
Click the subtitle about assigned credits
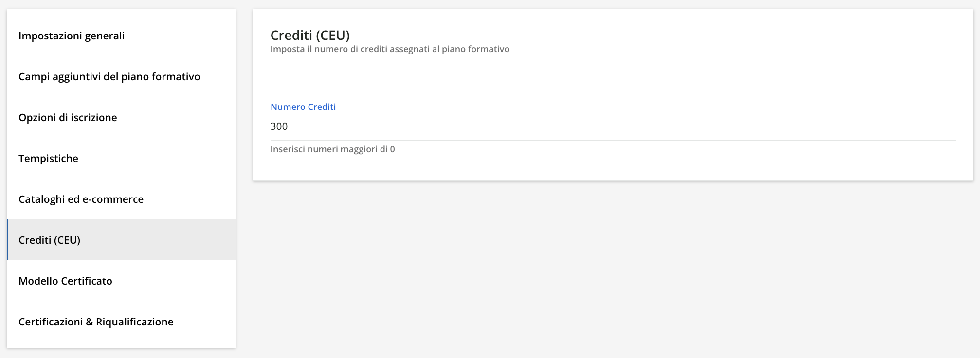point(390,49)
